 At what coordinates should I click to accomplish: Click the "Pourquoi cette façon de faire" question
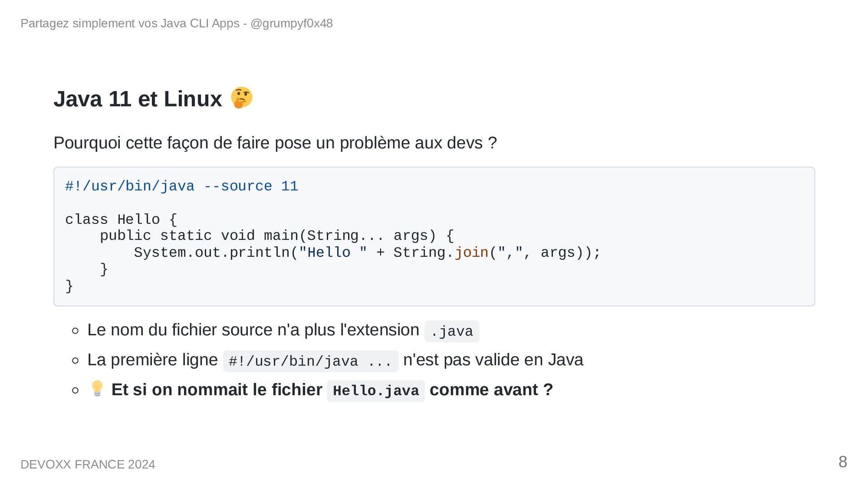click(x=275, y=143)
